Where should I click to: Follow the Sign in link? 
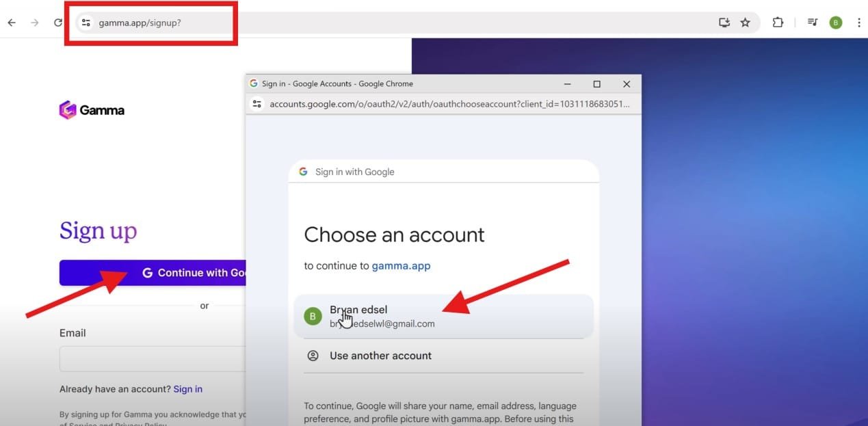pyautogui.click(x=187, y=389)
